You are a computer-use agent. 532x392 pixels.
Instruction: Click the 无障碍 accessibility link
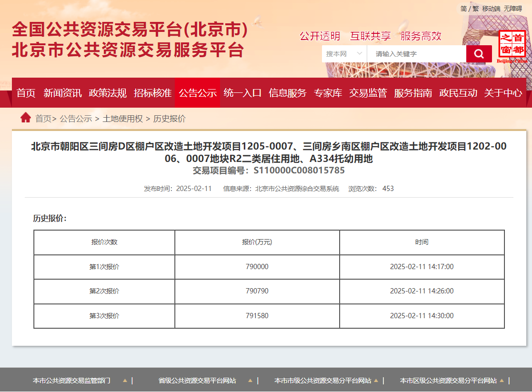[x=514, y=9]
